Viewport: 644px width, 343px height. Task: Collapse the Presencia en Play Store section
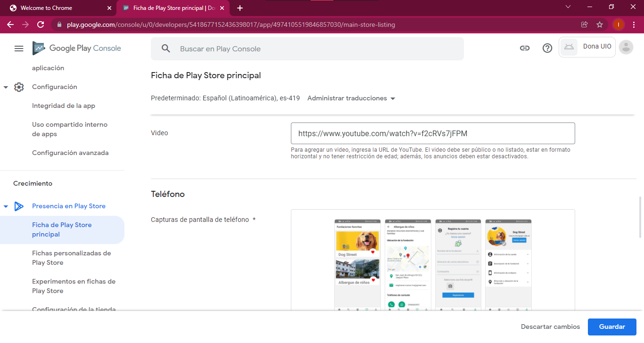tap(6, 206)
